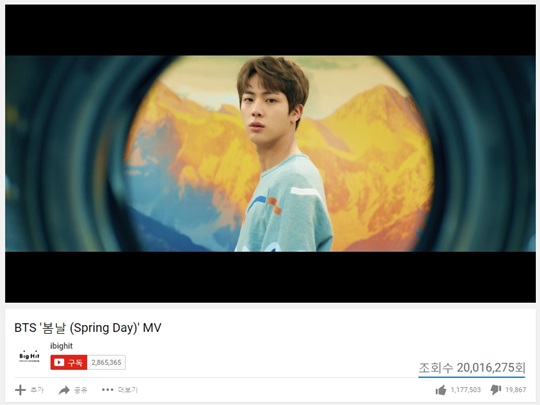Click the three-dots more icon

point(107,390)
